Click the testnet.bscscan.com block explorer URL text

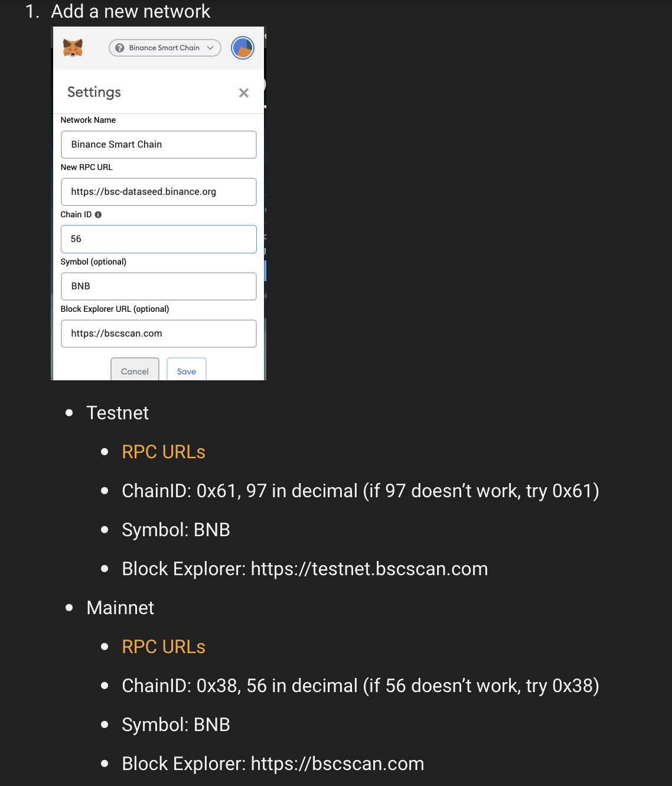pyautogui.click(x=369, y=569)
